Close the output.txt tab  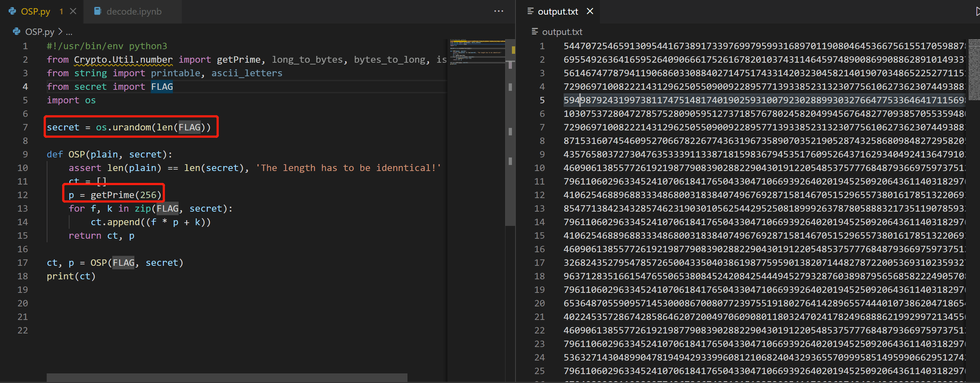tap(590, 11)
